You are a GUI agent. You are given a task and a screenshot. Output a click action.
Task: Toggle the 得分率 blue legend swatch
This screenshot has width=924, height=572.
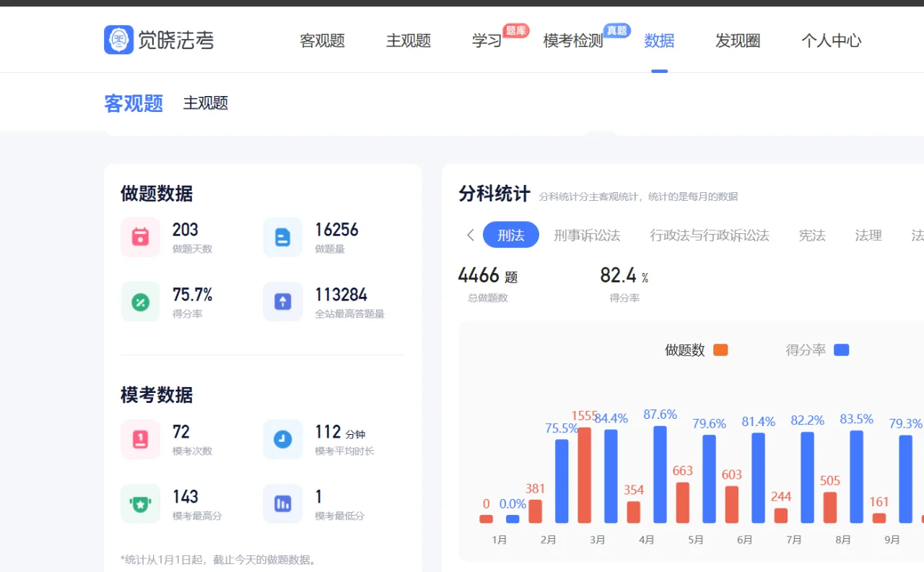click(x=841, y=350)
